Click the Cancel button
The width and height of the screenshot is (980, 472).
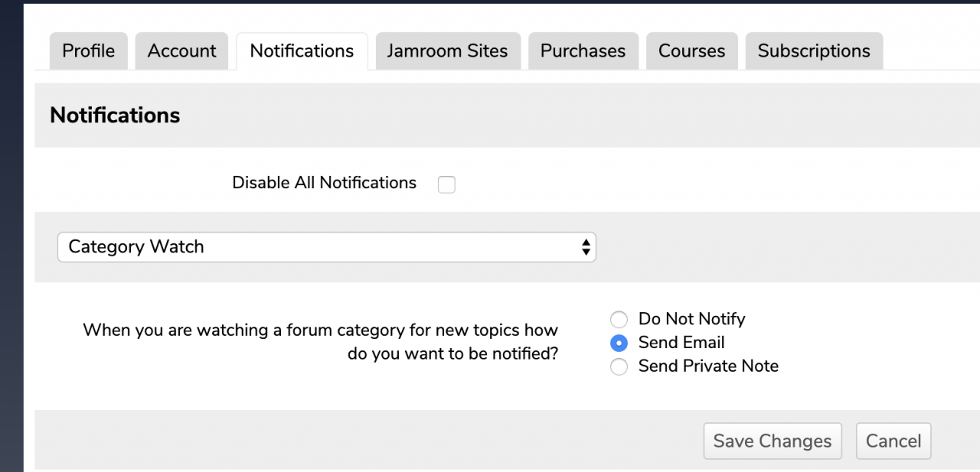893,441
